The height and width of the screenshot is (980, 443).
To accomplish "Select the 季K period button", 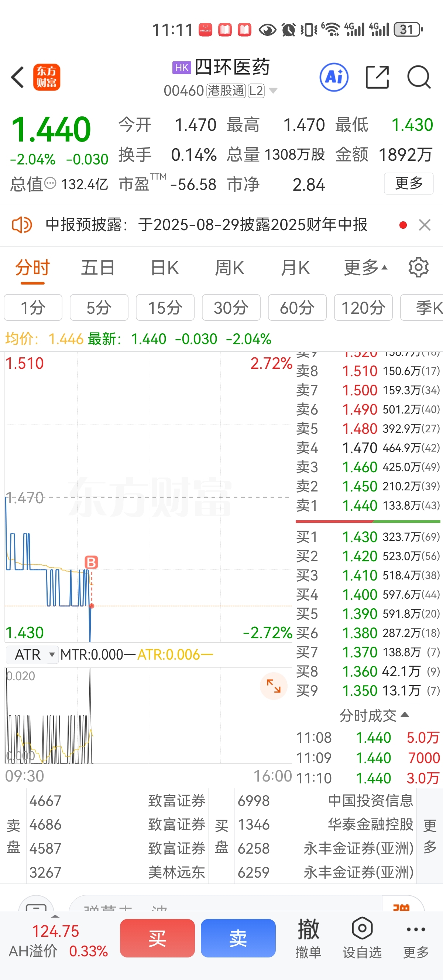I will [422, 307].
